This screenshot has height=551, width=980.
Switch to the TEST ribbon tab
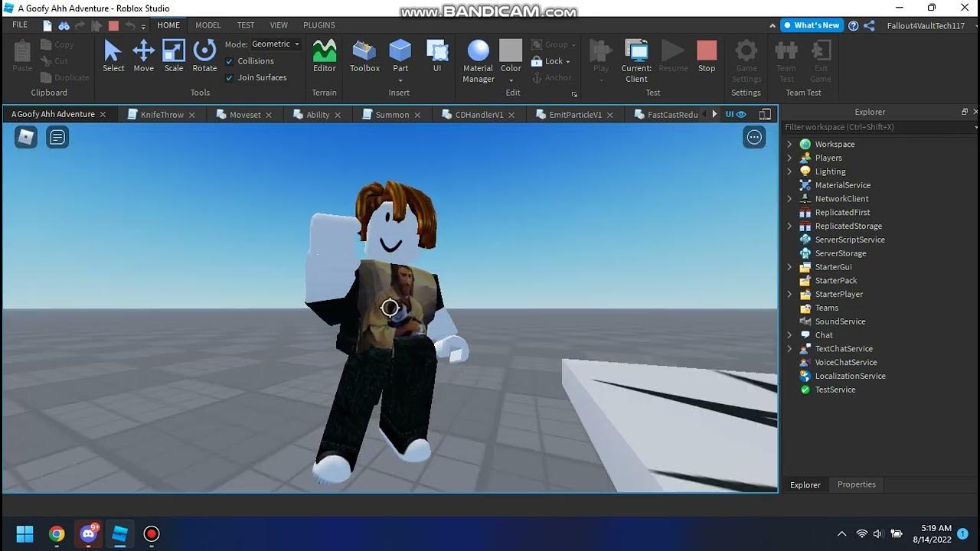coord(246,25)
